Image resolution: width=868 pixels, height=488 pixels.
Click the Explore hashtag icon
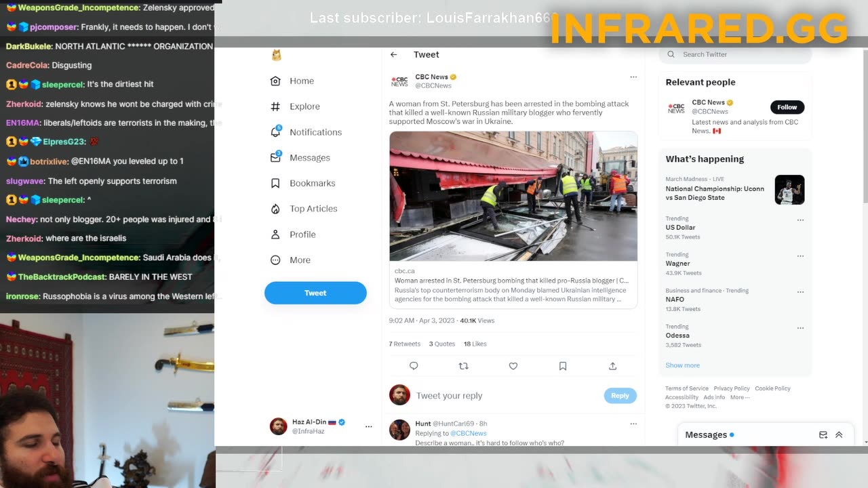pyautogui.click(x=275, y=106)
